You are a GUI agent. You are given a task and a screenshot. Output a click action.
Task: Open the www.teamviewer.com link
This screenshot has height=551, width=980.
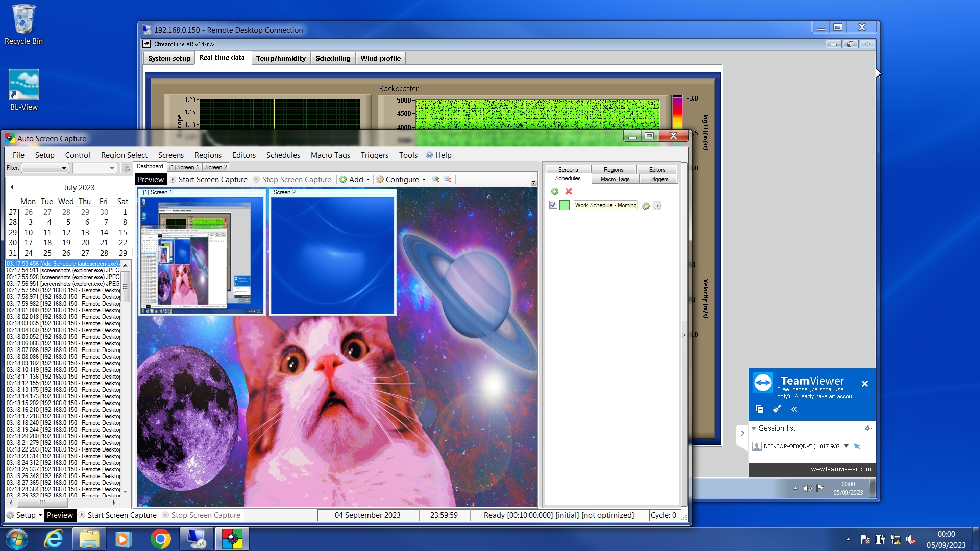tap(841, 469)
